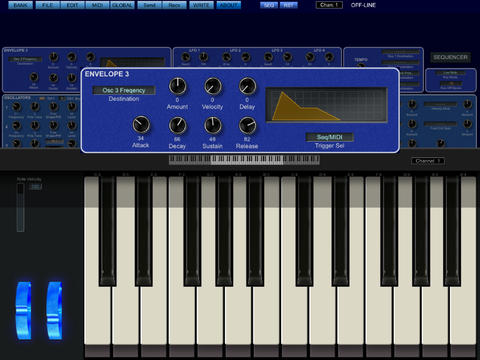
Task: Click the Envelope 3 Velocity knob
Action: [213, 86]
